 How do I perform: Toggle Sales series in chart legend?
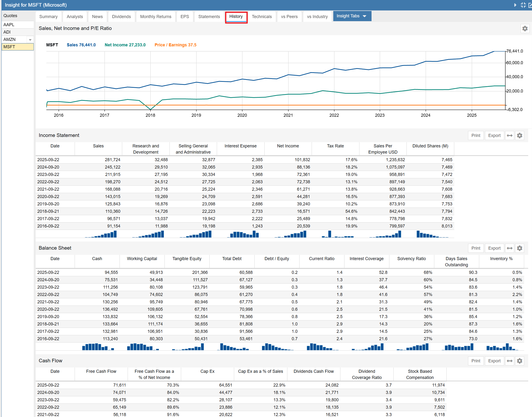point(81,45)
